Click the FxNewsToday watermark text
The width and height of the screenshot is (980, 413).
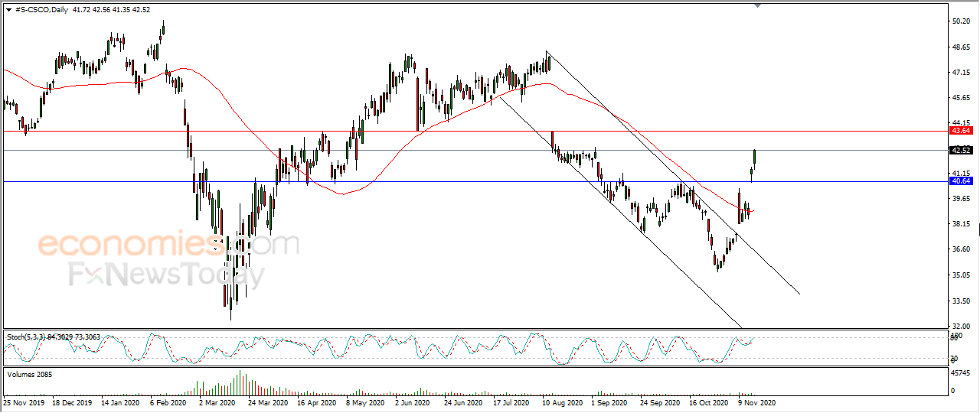(x=166, y=274)
